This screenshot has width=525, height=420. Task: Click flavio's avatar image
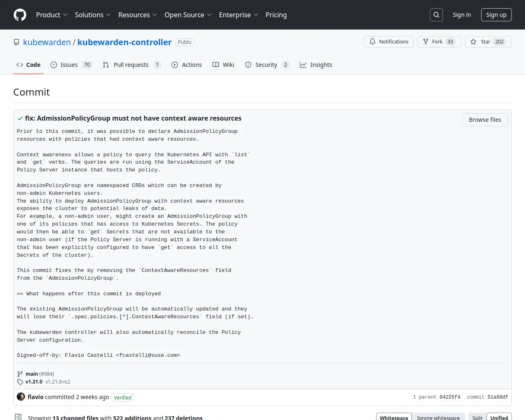(x=21, y=397)
